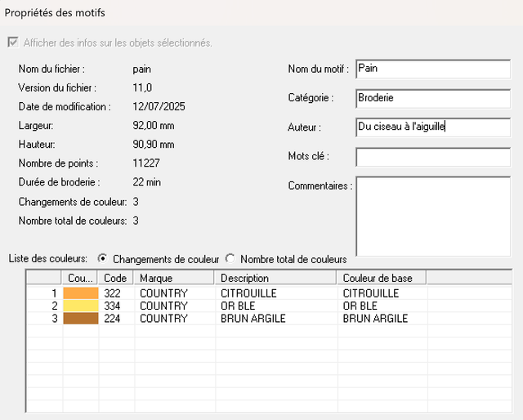Toggle 'Afficher des infos sur les objets sélectionnés' checkbox
This screenshot has width=523, height=420.
click(x=11, y=42)
